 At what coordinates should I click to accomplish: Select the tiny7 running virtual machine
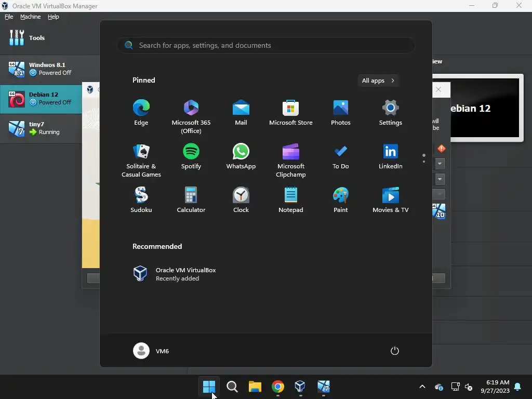coord(41,128)
